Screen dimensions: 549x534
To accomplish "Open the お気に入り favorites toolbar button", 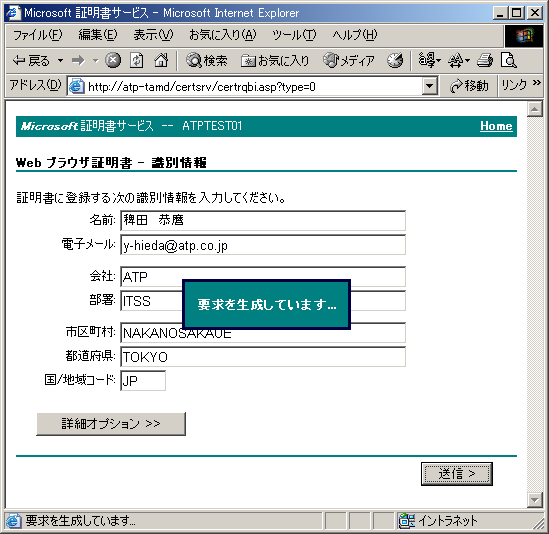I will point(275,61).
